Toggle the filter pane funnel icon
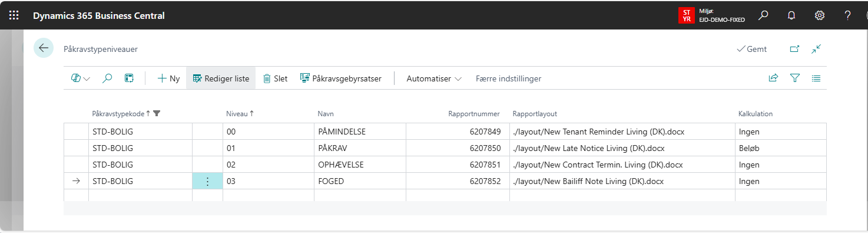Image resolution: width=868 pixels, height=233 pixels. 795,78
